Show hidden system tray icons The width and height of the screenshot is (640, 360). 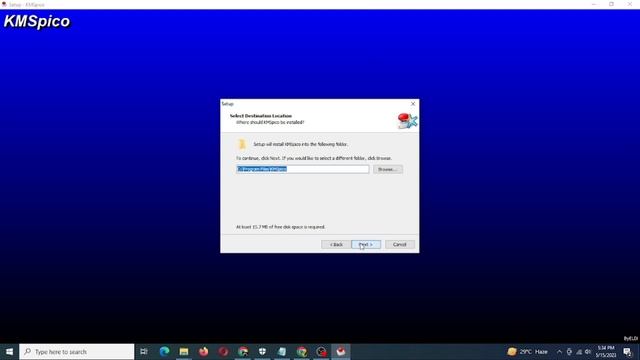(559, 351)
